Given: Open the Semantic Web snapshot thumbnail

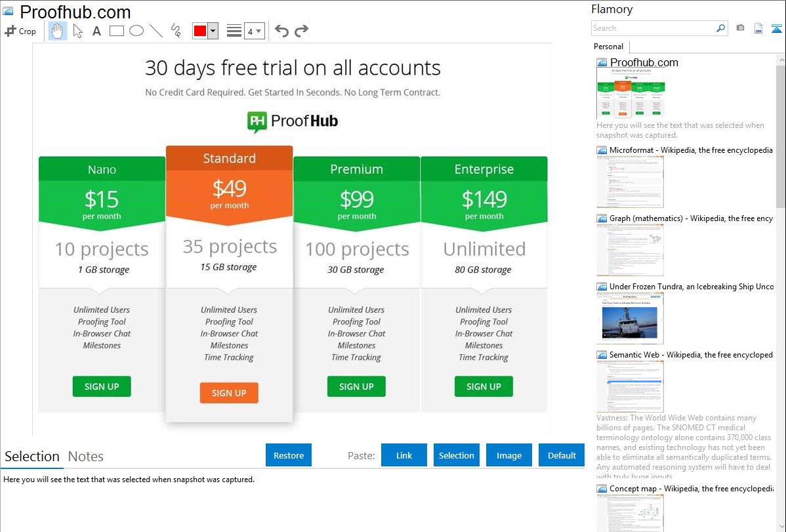Looking at the screenshot, I should [x=630, y=386].
